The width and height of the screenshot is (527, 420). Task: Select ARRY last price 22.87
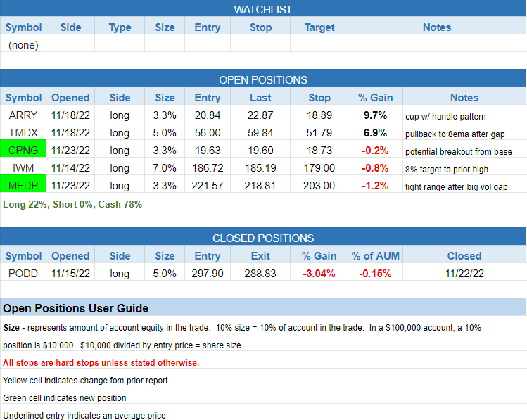260,115
